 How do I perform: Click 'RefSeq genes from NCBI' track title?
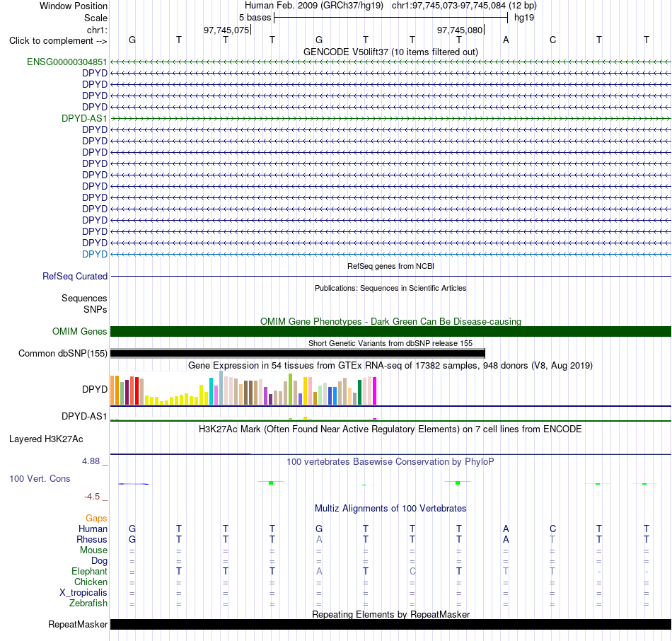[x=390, y=266]
